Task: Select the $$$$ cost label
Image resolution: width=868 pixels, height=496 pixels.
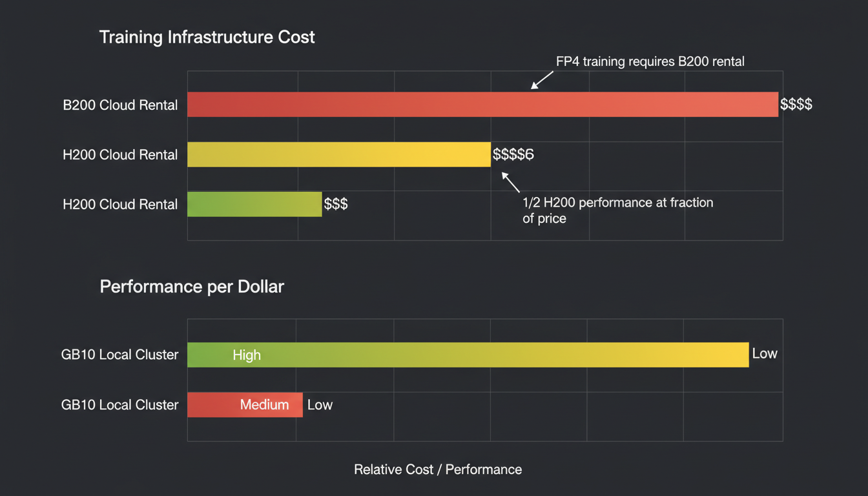Action: pyautogui.click(x=796, y=104)
